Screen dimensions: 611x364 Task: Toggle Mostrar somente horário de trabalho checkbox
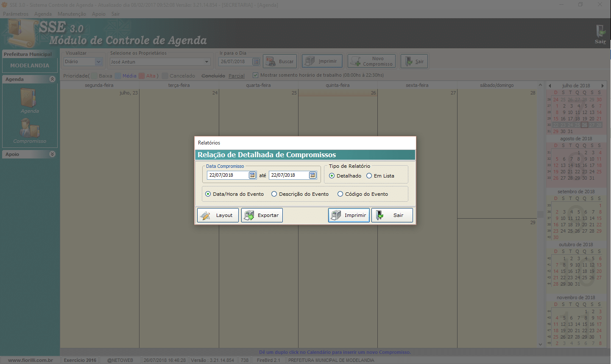coord(255,75)
